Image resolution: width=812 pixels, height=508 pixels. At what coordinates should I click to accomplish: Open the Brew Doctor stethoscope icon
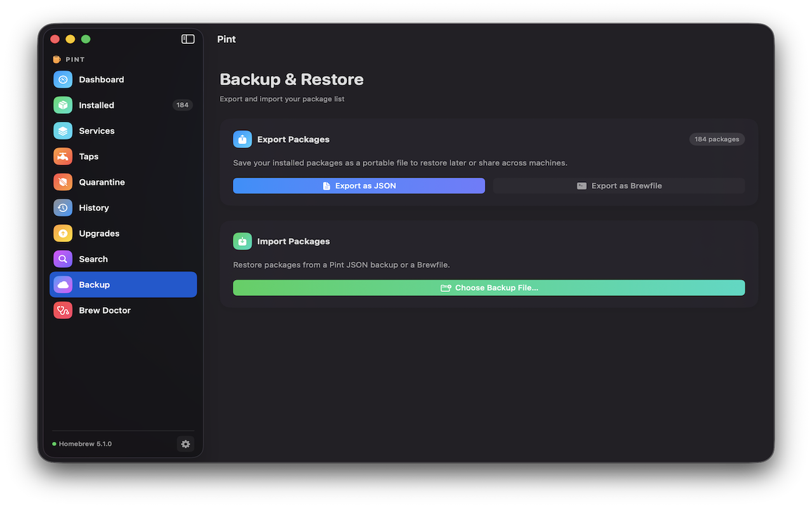(63, 311)
